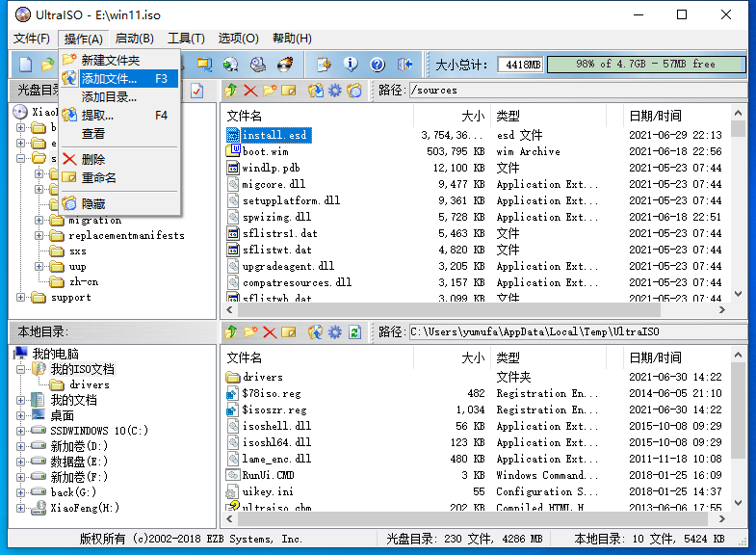Select RunUi.CMD in the local file list
This screenshot has width=756, height=555.
pos(268,475)
